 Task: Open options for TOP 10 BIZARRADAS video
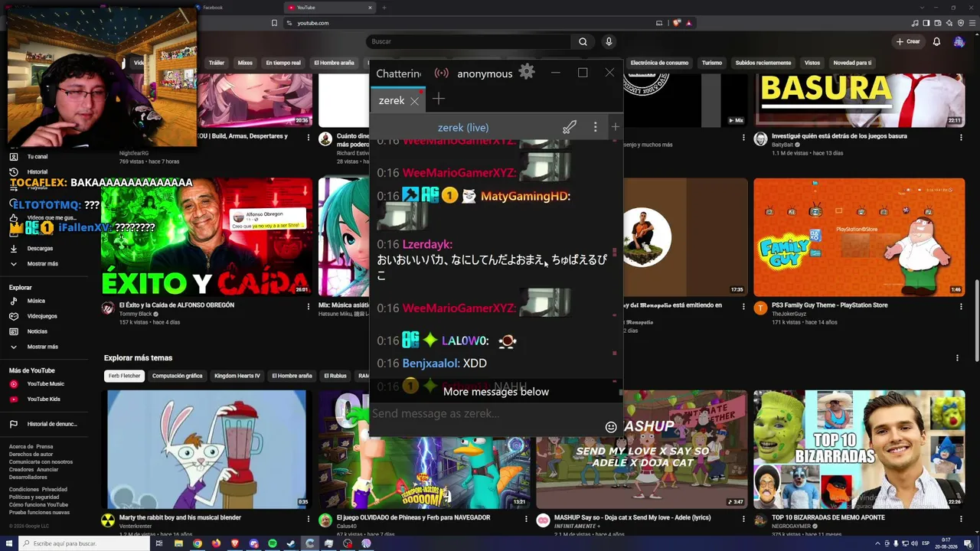coord(961,519)
